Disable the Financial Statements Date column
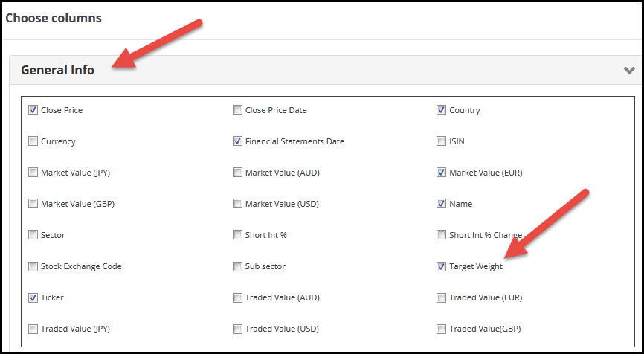Viewport: 644px width, 354px height. tap(237, 141)
